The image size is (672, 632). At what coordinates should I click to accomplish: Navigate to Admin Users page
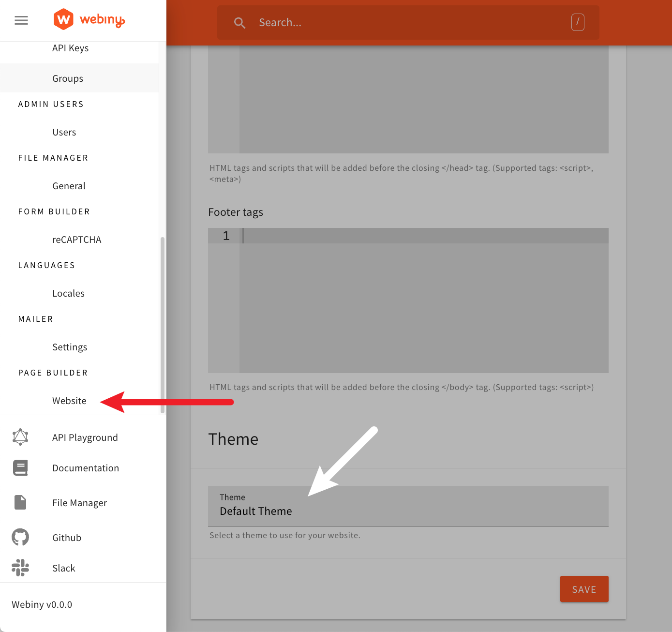64,132
